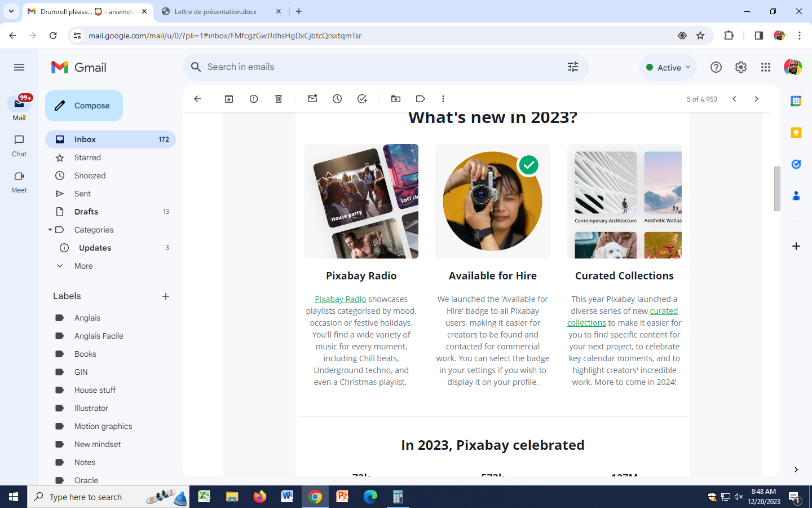Toggle the browser side panel

tap(758, 36)
